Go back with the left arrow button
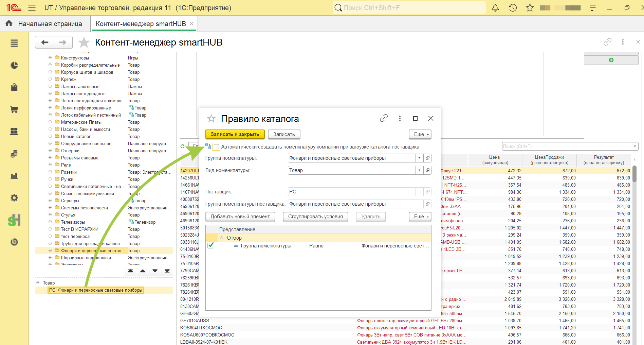 coord(45,42)
